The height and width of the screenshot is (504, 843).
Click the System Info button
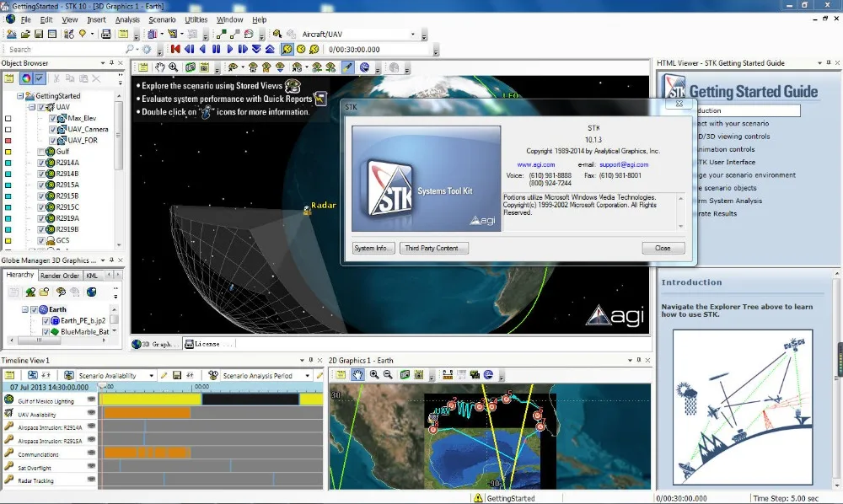pyautogui.click(x=373, y=248)
